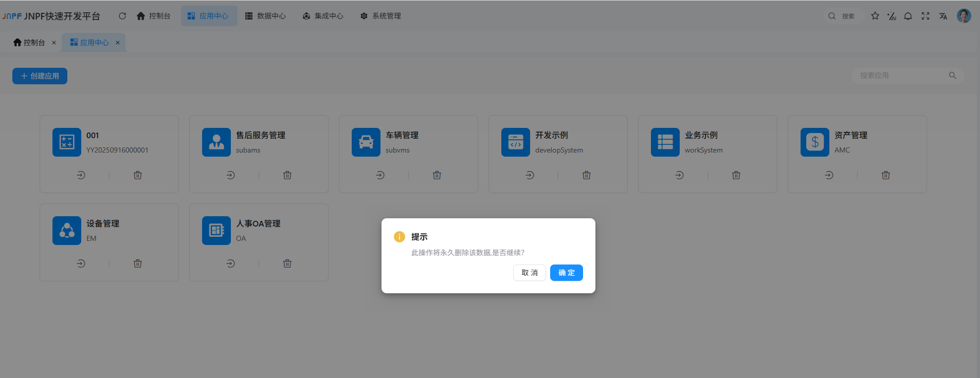Open the 数据中心 top menu
This screenshot has height=378, width=980.
coord(265,16)
